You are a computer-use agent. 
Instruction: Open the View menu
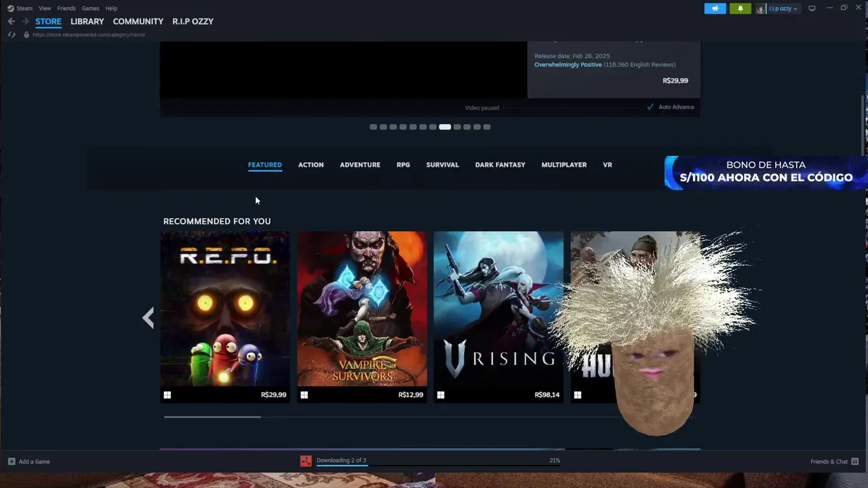45,8
